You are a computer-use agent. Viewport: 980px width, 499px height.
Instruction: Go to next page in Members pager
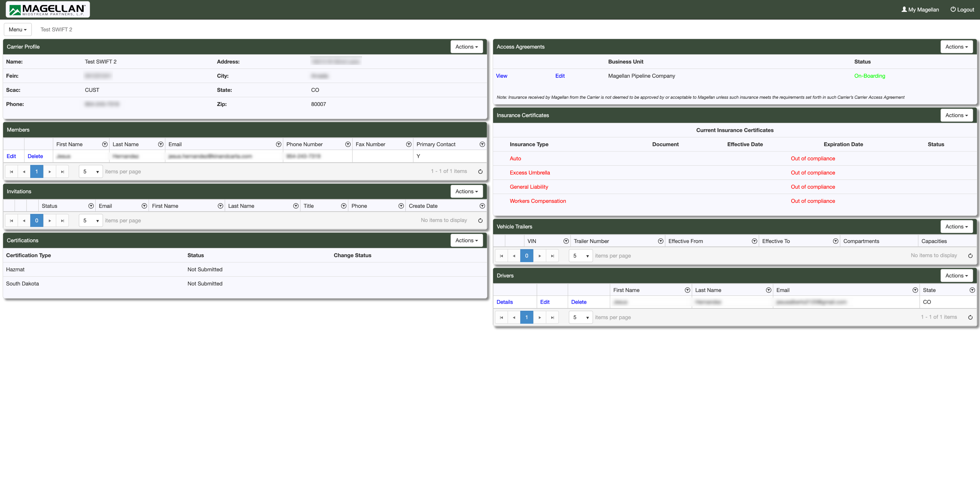pyautogui.click(x=50, y=172)
